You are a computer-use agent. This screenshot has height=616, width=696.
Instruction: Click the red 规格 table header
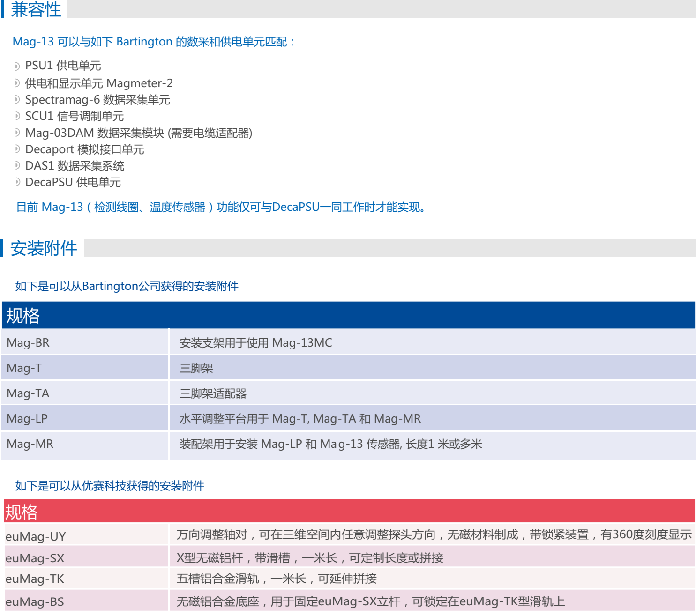pyautogui.click(x=350, y=512)
